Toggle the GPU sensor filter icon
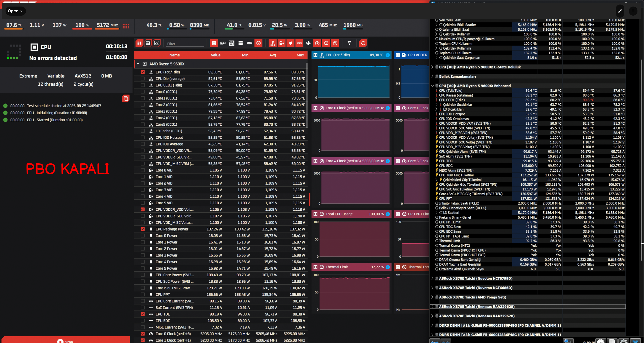The image size is (644, 343). click(223, 43)
